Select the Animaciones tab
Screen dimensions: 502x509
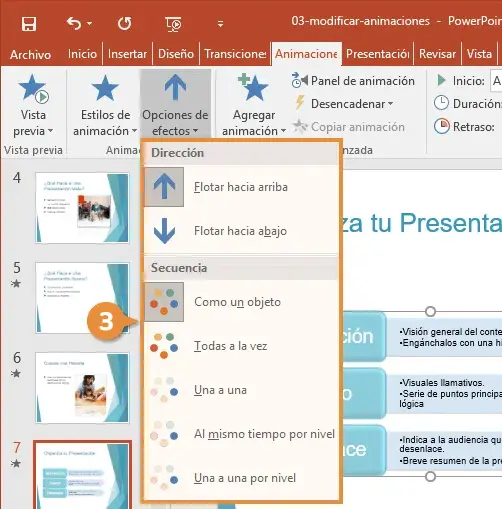tap(306, 54)
